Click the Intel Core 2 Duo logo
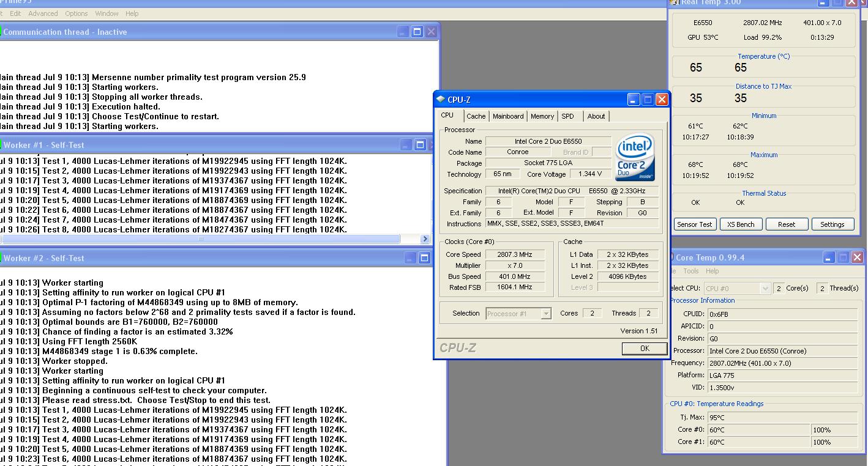The width and height of the screenshot is (868, 466). tap(635, 157)
